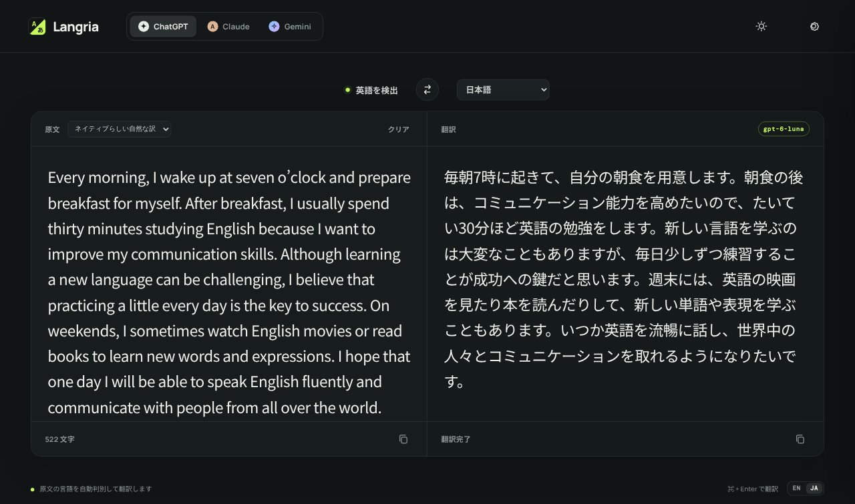Copy the Japanese translation output
Viewport: 855px width, 504px height.
[x=800, y=439]
